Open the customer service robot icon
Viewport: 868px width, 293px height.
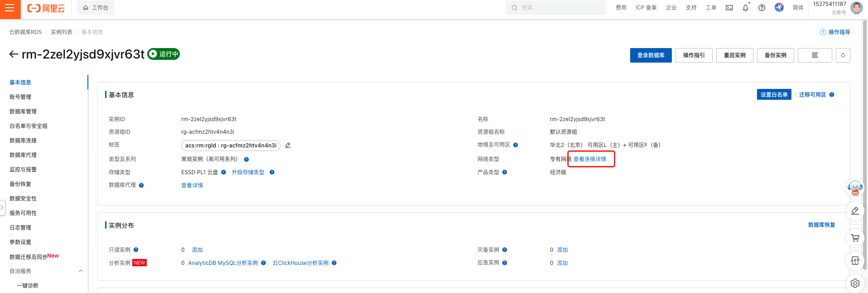pos(855,188)
